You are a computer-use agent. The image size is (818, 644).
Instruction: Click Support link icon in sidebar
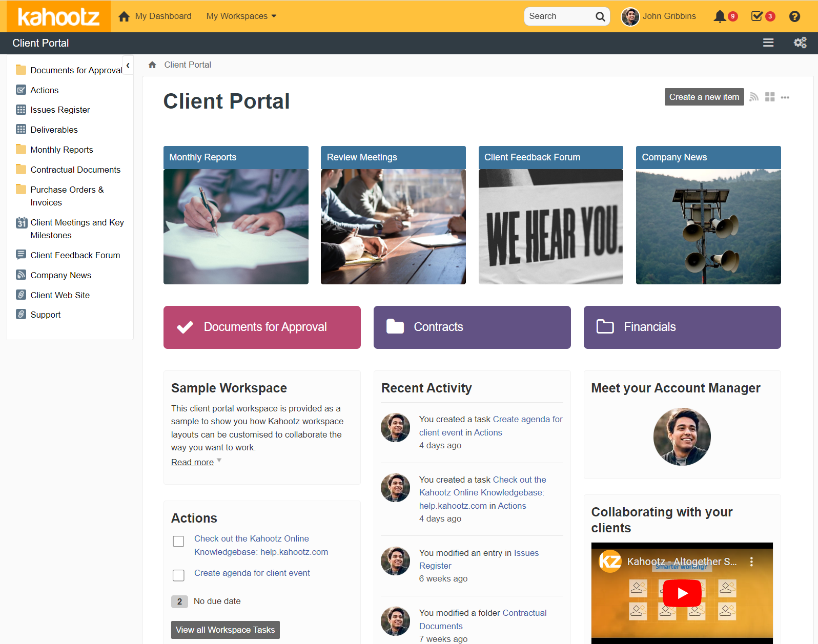(21, 314)
